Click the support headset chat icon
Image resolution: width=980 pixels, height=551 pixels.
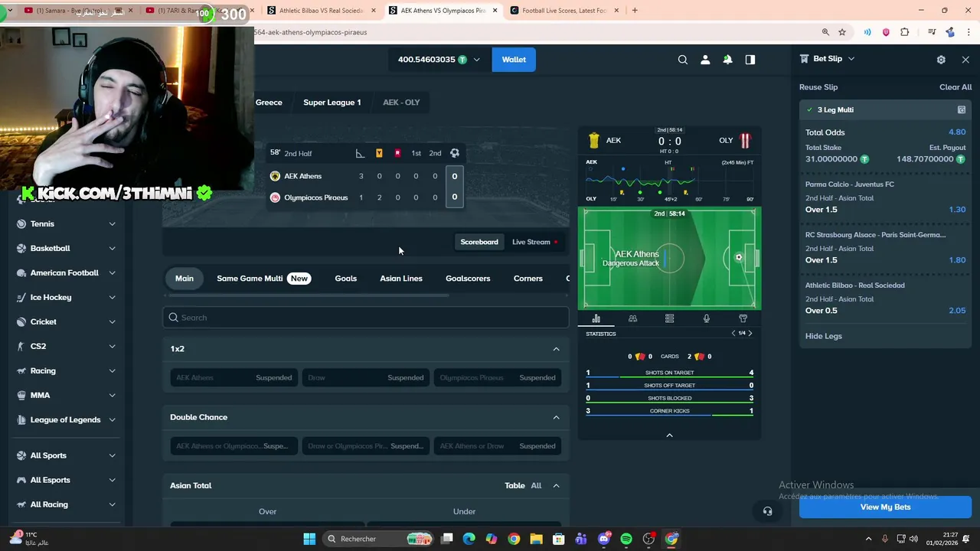coord(767,511)
